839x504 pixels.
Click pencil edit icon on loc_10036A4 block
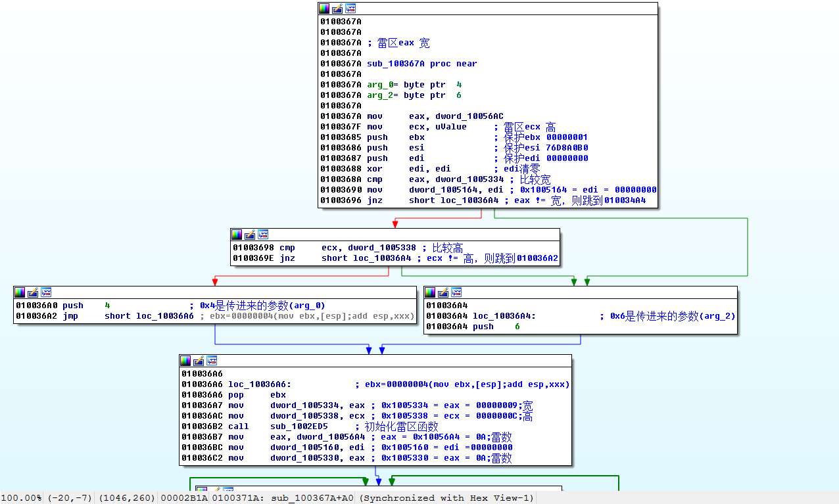pos(443,292)
